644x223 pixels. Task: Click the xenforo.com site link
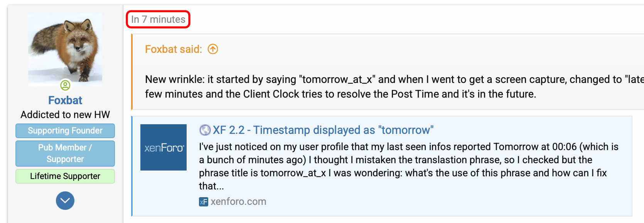[238, 202]
